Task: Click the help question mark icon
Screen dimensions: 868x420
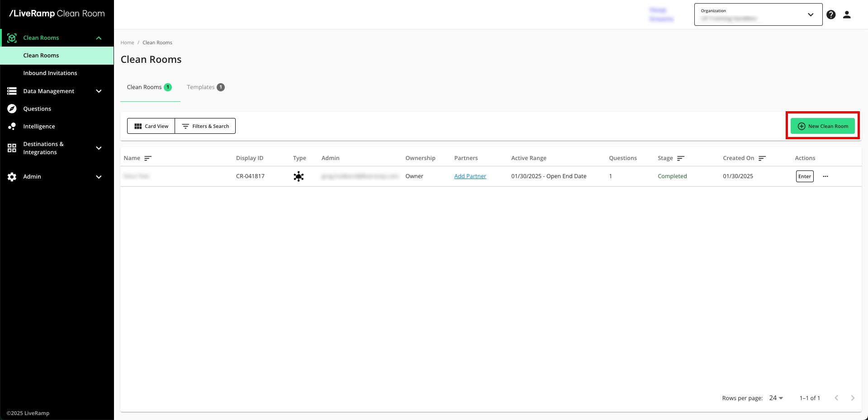Action: 831,15
